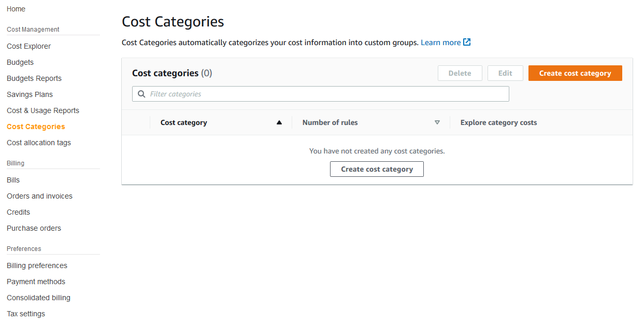Image resolution: width=644 pixels, height=336 pixels.
Task: Select Cost allocation tags
Action: [x=38, y=143]
